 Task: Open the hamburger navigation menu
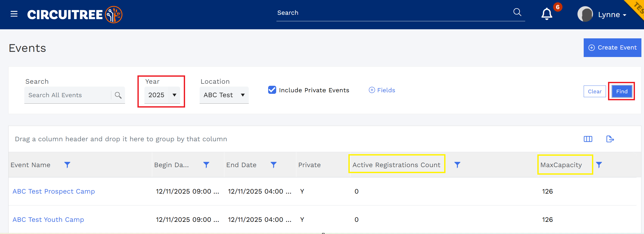(14, 14)
